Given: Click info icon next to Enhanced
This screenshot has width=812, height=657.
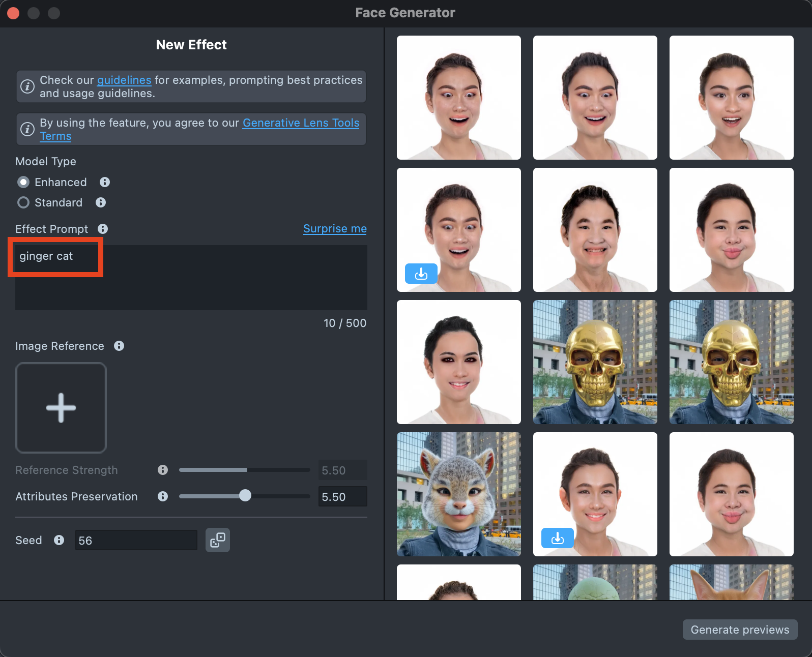Looking at the screenshot, I should (x=105, y=182).
